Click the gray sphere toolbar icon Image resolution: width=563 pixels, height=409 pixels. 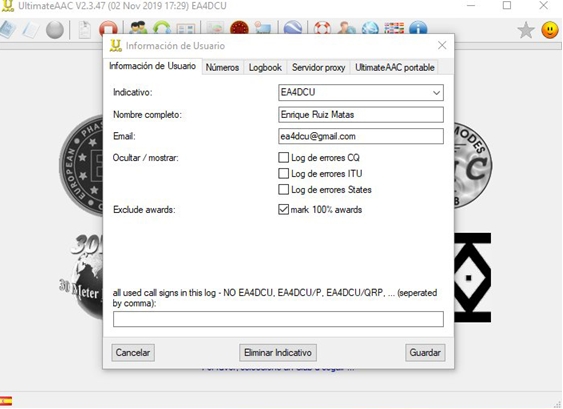55,29
